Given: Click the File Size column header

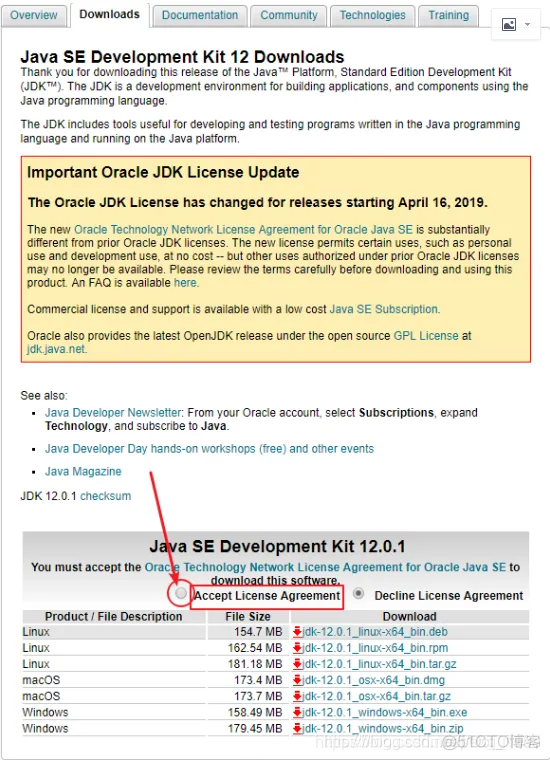Looking at the screenshot, I should [x=248, y=617].
